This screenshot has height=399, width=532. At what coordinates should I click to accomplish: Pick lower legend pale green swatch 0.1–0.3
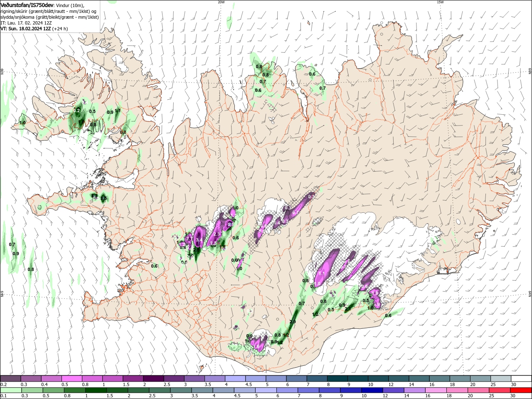10,390
